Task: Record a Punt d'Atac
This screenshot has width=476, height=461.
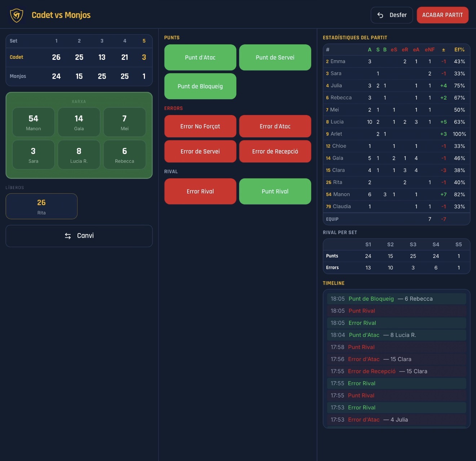Action: point(200,57)
